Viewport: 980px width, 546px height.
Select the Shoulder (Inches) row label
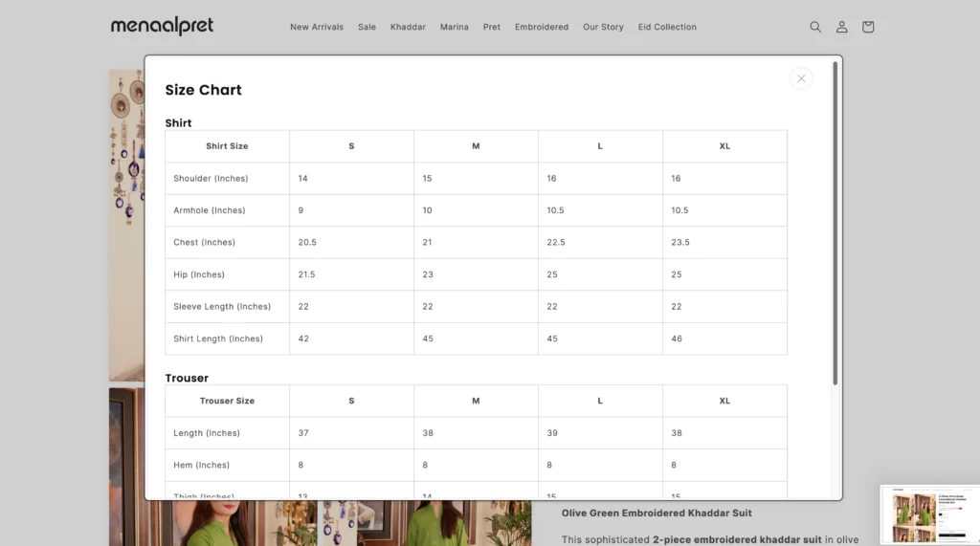pyautogui.click(x=211, y=179)
